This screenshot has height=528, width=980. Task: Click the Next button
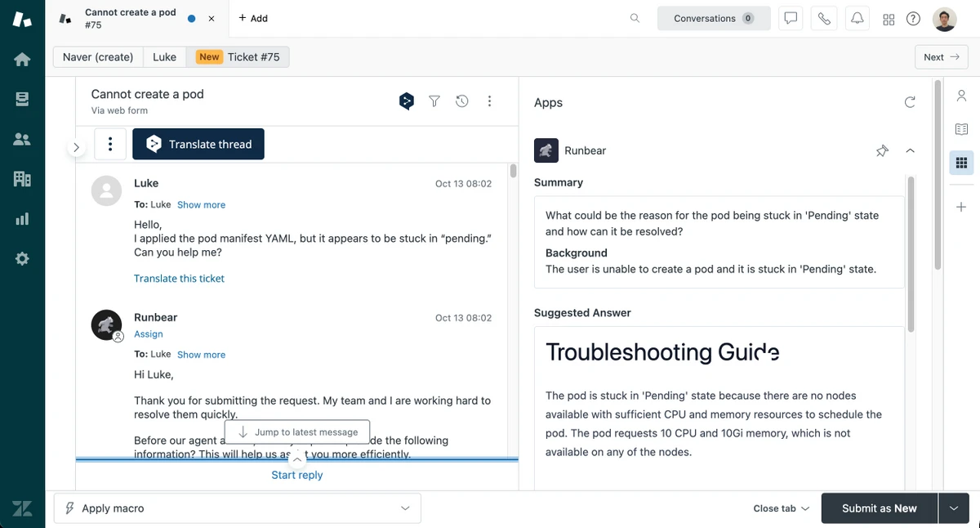click(941, 57)
